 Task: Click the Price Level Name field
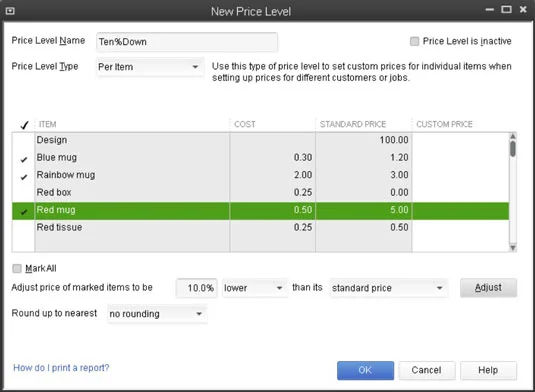pyautogui.click(x=187, y=42)
